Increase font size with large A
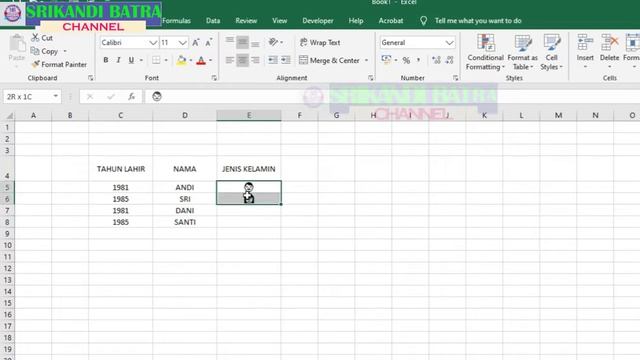Image resolution: width=640 pixels, height=360 pixels. click(196, 42)
